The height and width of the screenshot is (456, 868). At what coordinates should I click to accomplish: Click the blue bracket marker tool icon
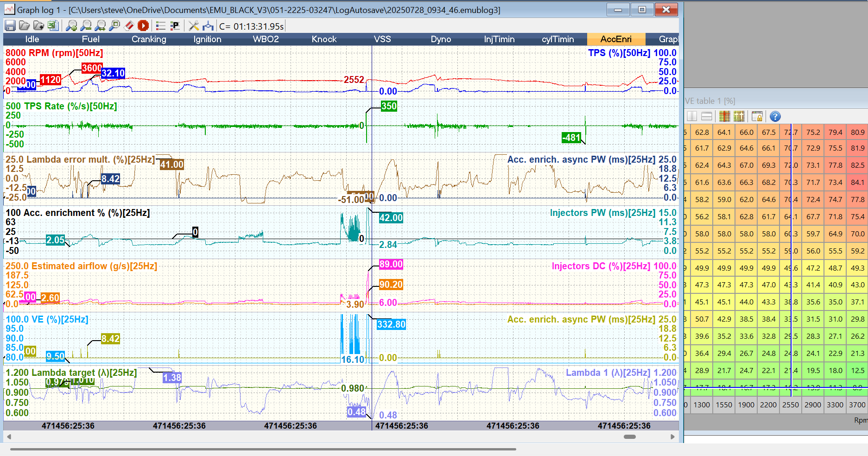[208, 26]
